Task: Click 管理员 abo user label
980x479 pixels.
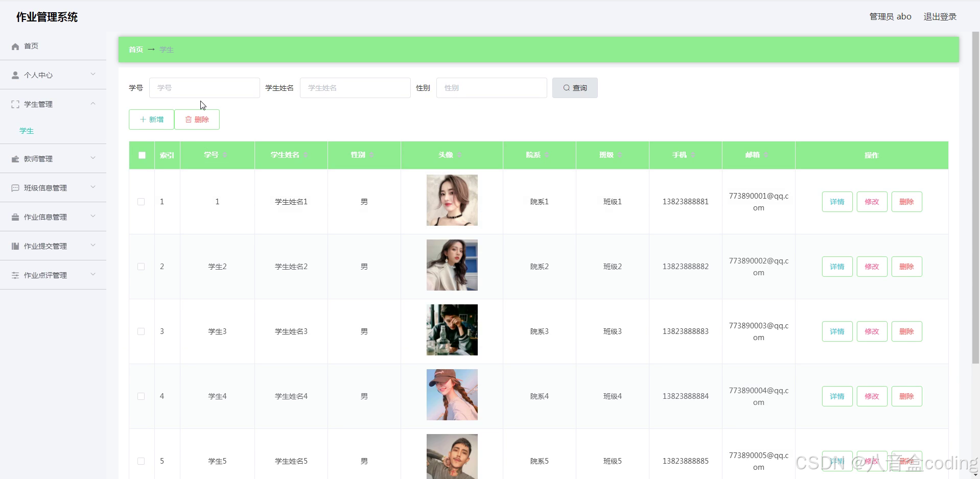Action: tap(891, 17)
